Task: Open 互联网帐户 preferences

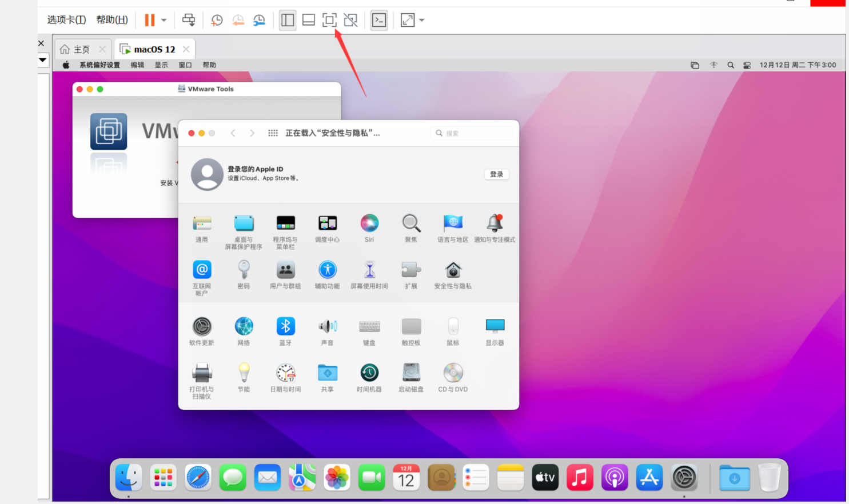Action: point(202,278)
